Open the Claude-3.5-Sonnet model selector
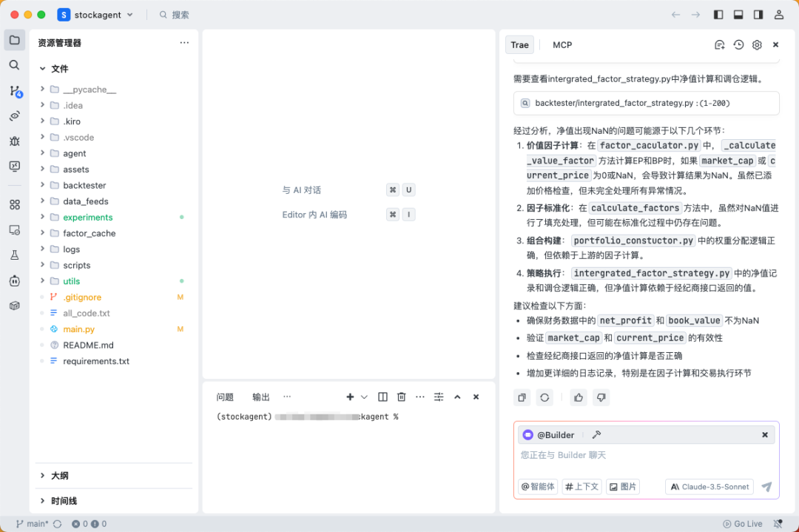The image size is (799, 532). [x=709, y=487]
